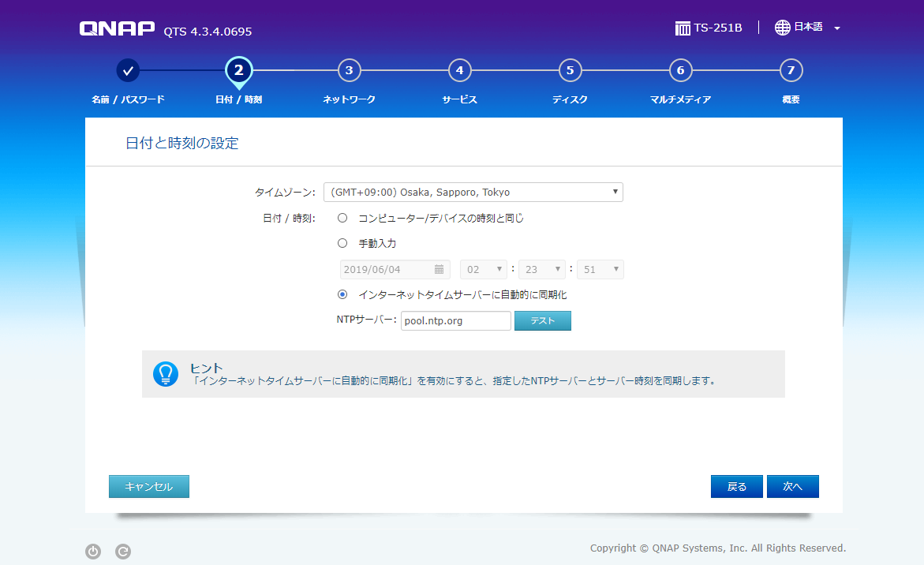The image size is (924, 565).
Task: Click the restart icon near the bottom left
Action: (x=122, y=551)
